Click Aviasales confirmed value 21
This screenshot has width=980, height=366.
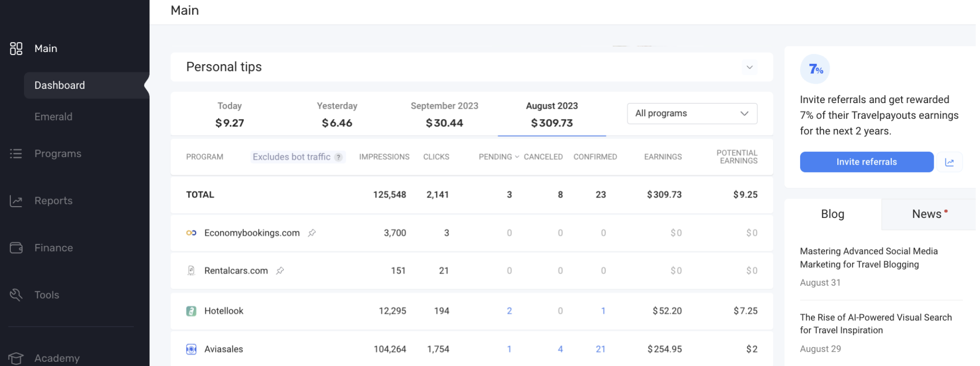pyautogui.click(x=600, y=349)
